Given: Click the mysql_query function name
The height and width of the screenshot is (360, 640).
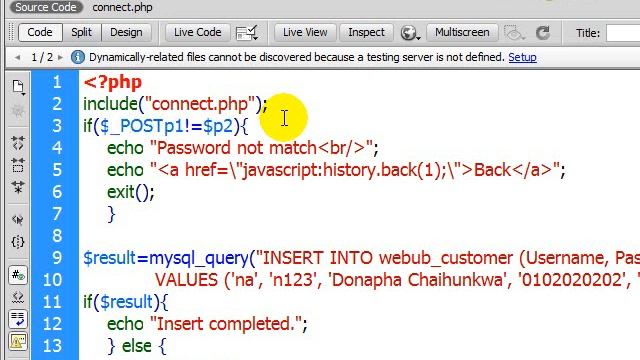Looking at the screenshot, I should pyautogui.click(x=199, y=258).
